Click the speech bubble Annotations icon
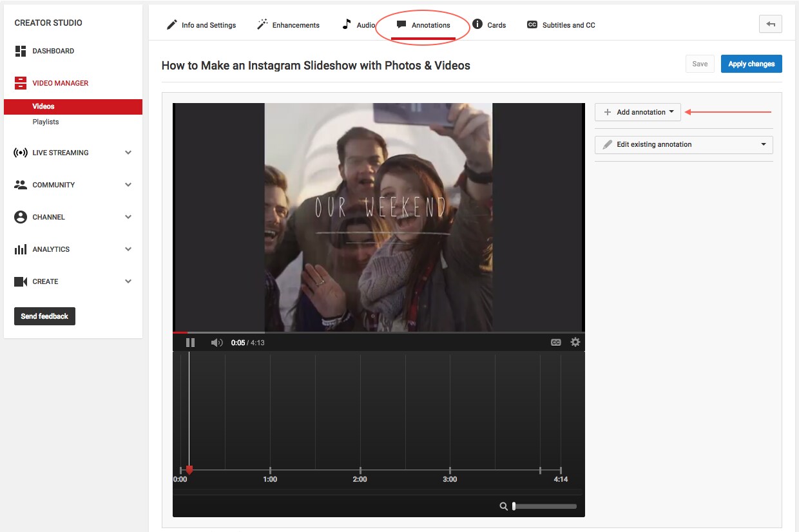This screenshot has height=532, width=799. coord(401,25)
